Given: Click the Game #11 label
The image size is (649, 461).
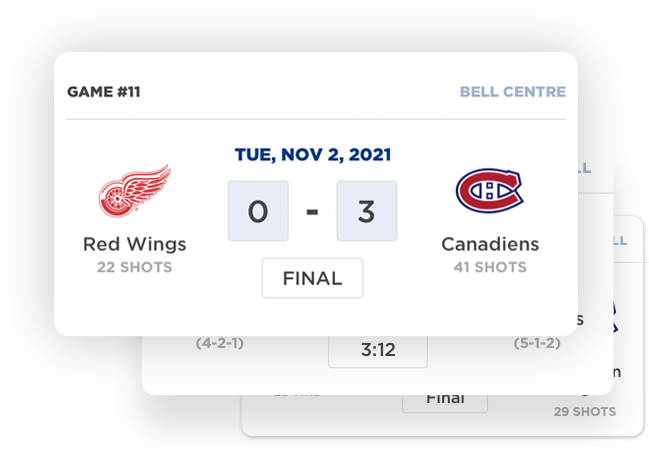Looking at the screenshot, I should pos(104,91).
